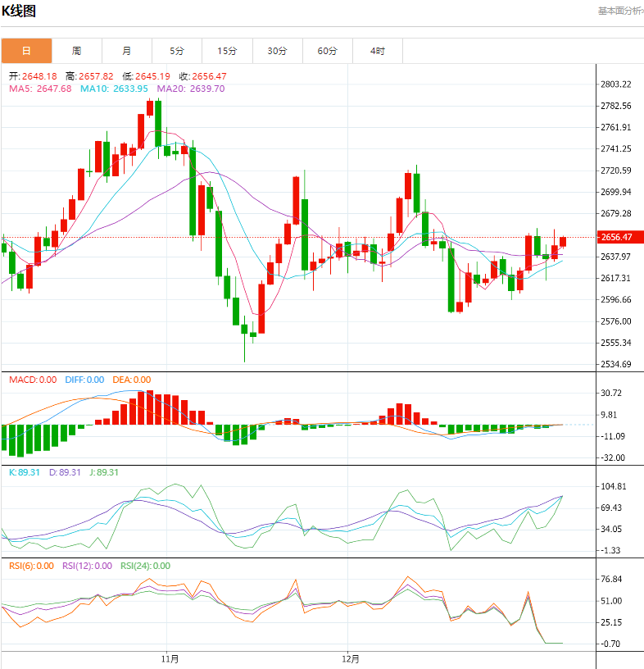
Task: Click the RSI(24) legend label
Action: pos(145,566)
